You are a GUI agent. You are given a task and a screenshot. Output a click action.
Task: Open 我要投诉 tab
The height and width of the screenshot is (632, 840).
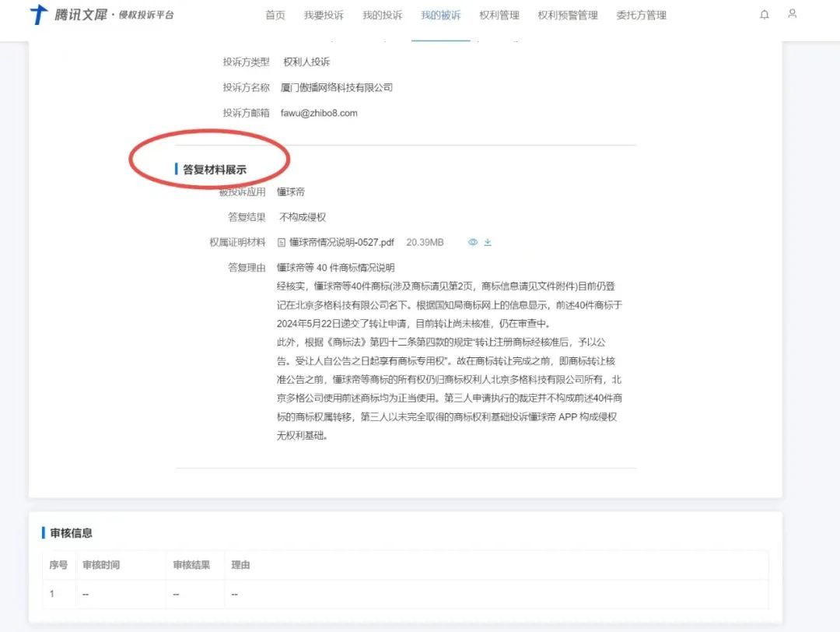pos(324,15)
